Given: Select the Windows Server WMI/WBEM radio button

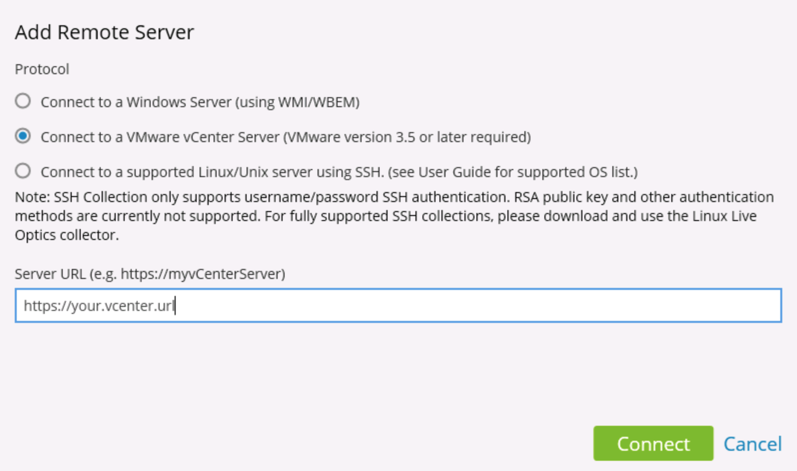Looking at the screenshot, I should [x=22, y=101].
